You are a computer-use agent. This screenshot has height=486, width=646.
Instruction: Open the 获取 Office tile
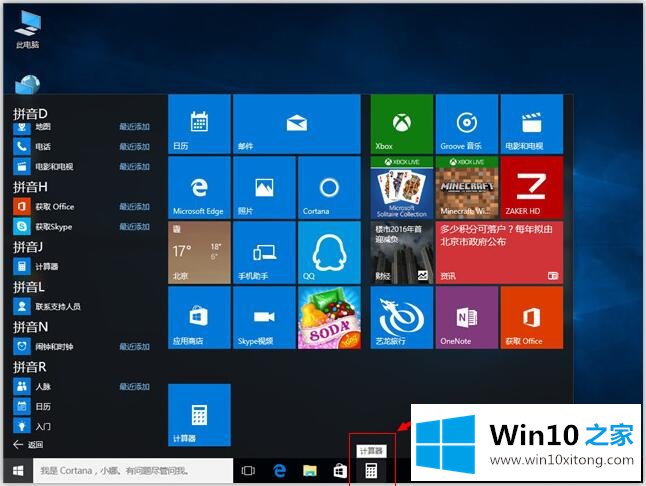[531, 318]
